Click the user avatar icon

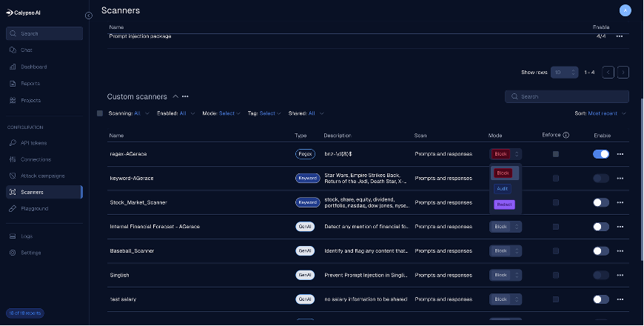[625, 10]
